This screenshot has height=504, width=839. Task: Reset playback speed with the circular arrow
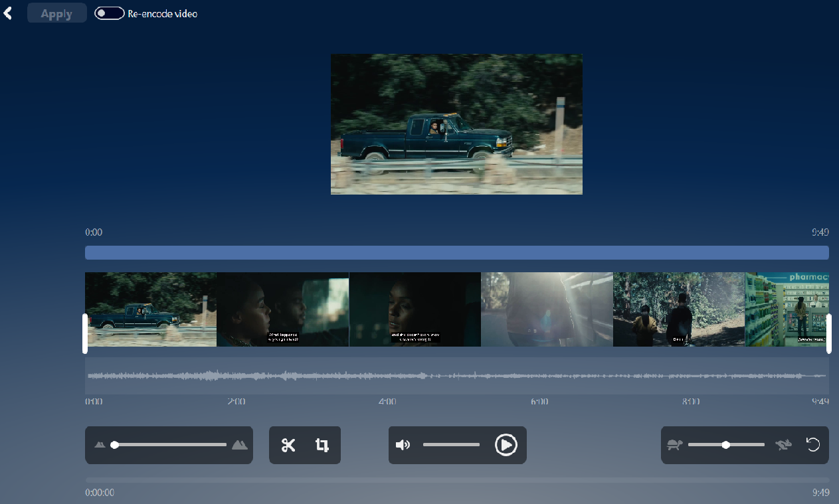point(813,444)
